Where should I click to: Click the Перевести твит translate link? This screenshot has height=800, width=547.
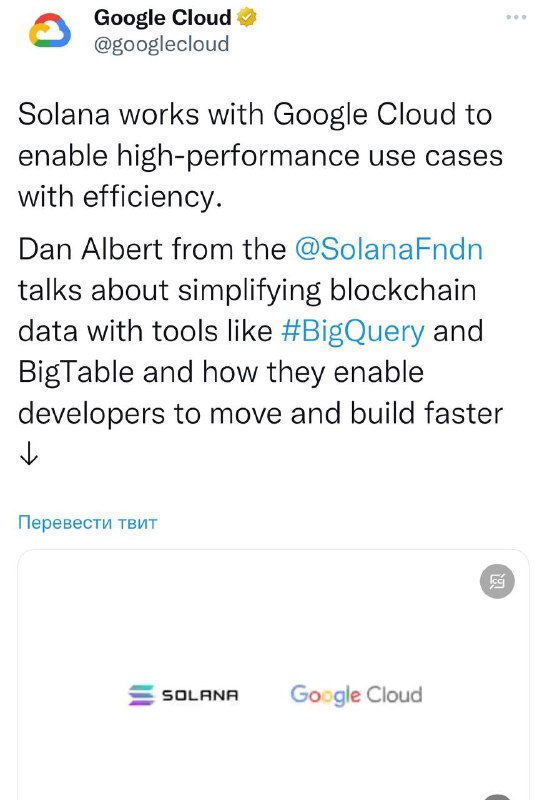87,522
